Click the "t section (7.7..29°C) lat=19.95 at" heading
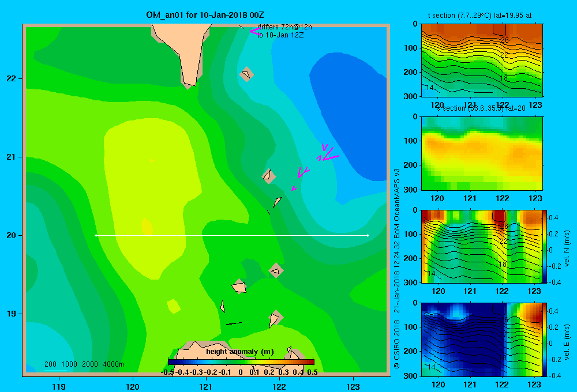 click(479, 16)
